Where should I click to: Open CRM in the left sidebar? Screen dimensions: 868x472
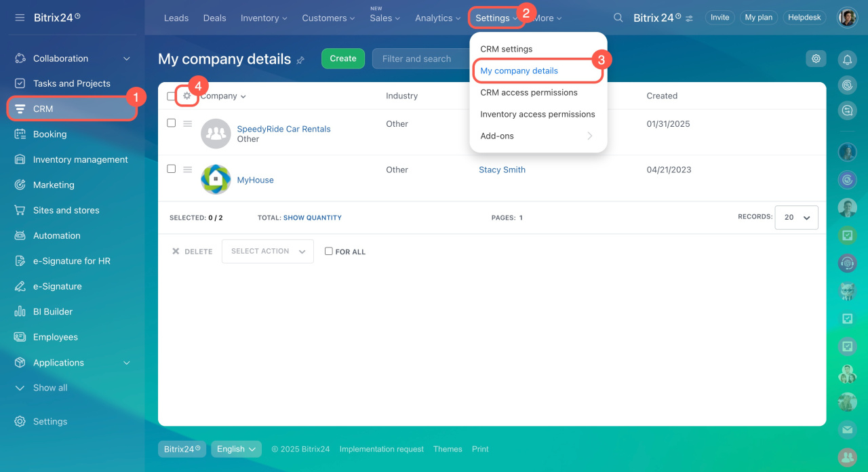pyautogui.click(x=72, y=109)
